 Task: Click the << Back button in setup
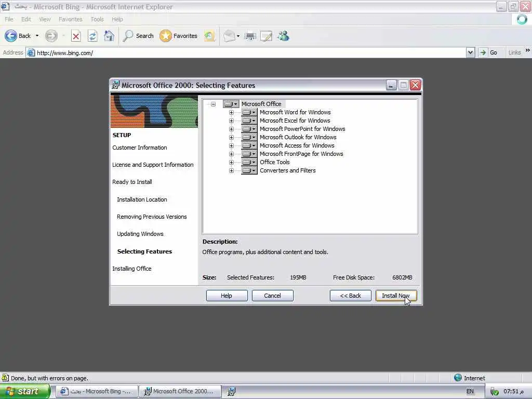(x=351, y=296)
